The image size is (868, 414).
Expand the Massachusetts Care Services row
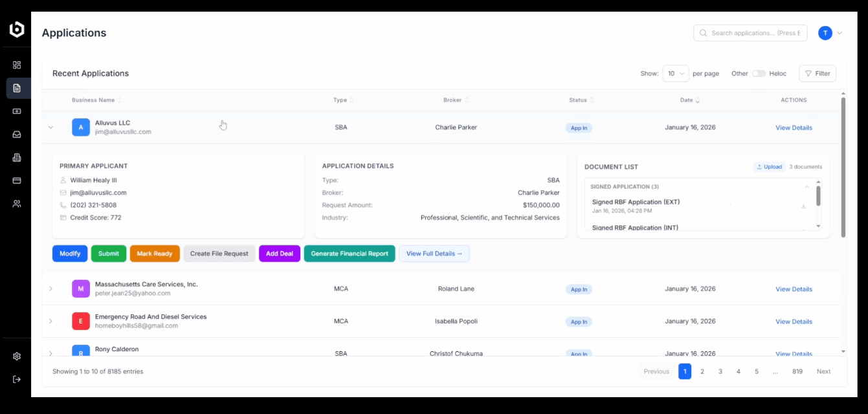tap(50, 289)
